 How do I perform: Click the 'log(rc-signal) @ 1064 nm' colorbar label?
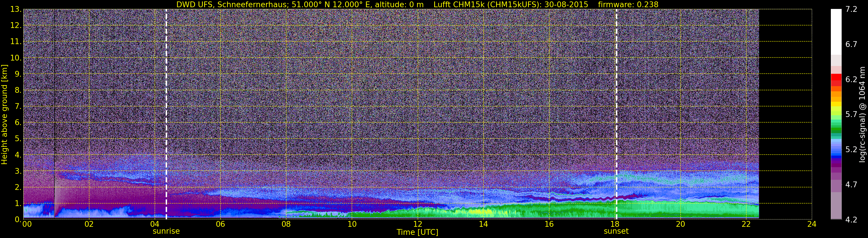coord(862,114)
